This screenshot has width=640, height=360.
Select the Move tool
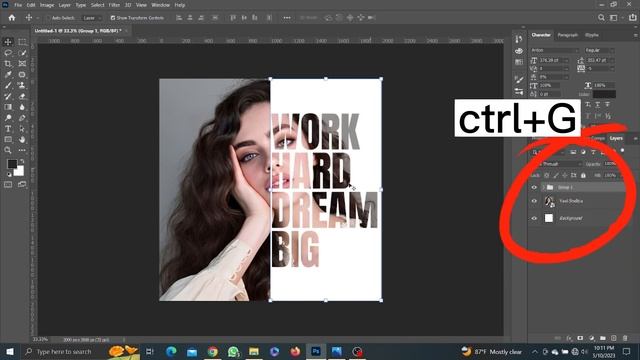8,42
